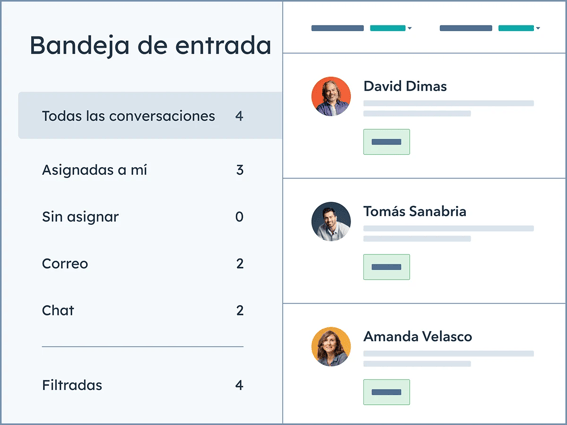Click green tag under Tomás Sanabria
This screenshot has height=425, width=567.
pos(387,267)
